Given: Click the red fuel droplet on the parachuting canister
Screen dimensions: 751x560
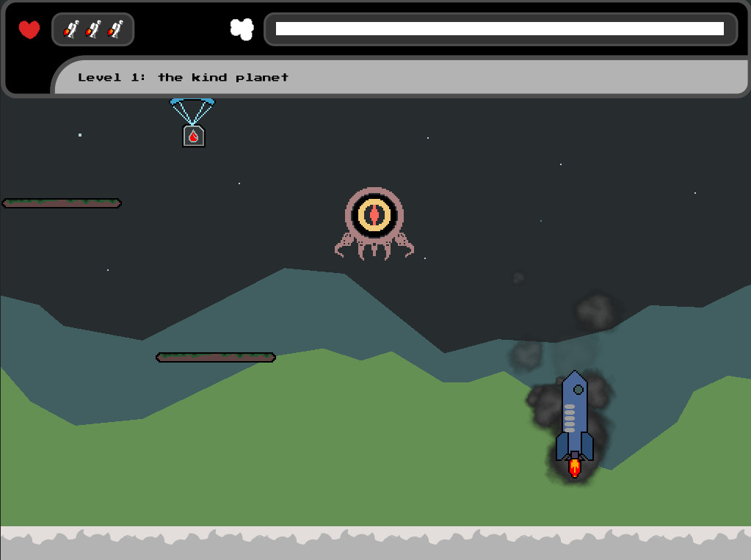Looking at the screenshot, I should (x=193, y=136).
